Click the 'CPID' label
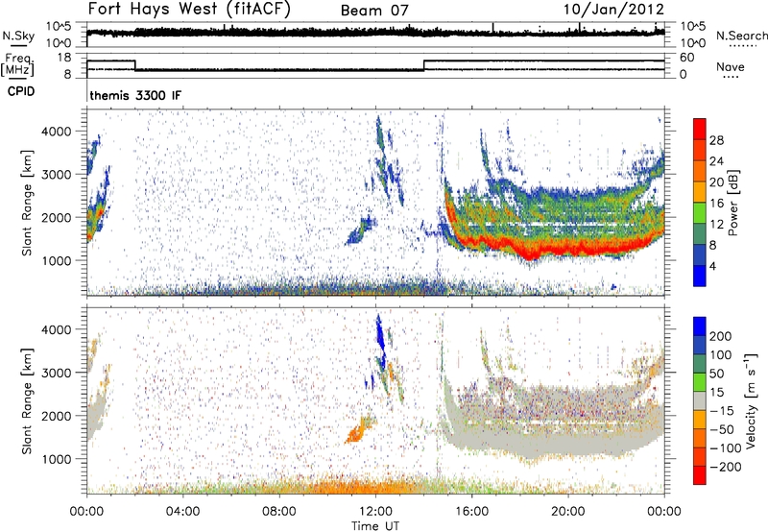Image resolution: width=768 pixels, height=532 pixels. 21,91
